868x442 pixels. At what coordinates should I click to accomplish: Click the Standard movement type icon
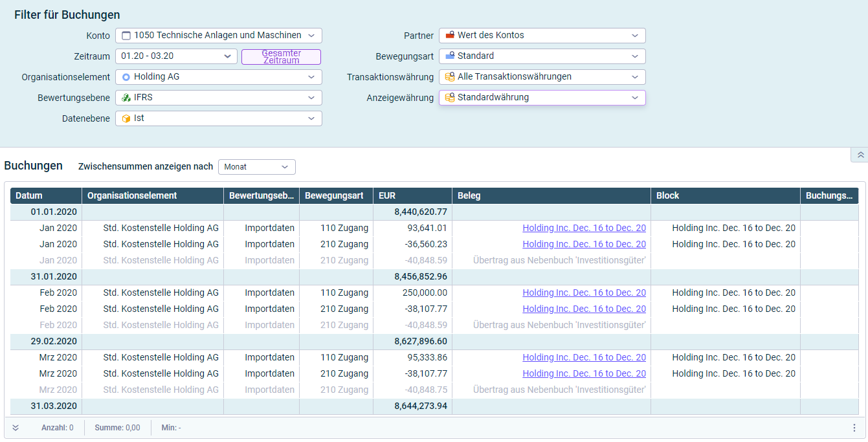pyautogui.click(x=450, y=56)
